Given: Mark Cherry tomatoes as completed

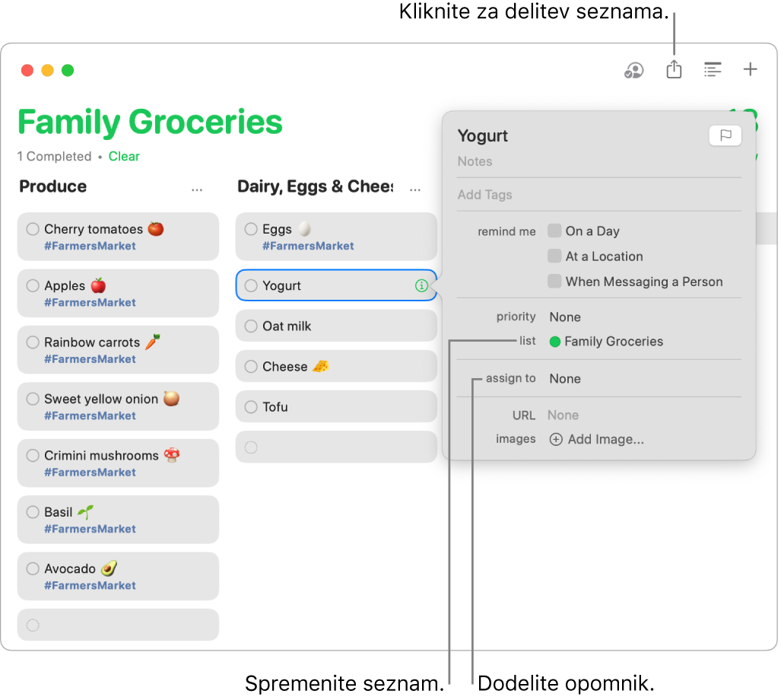Looking at the screenshot, I should click(33, 229).
